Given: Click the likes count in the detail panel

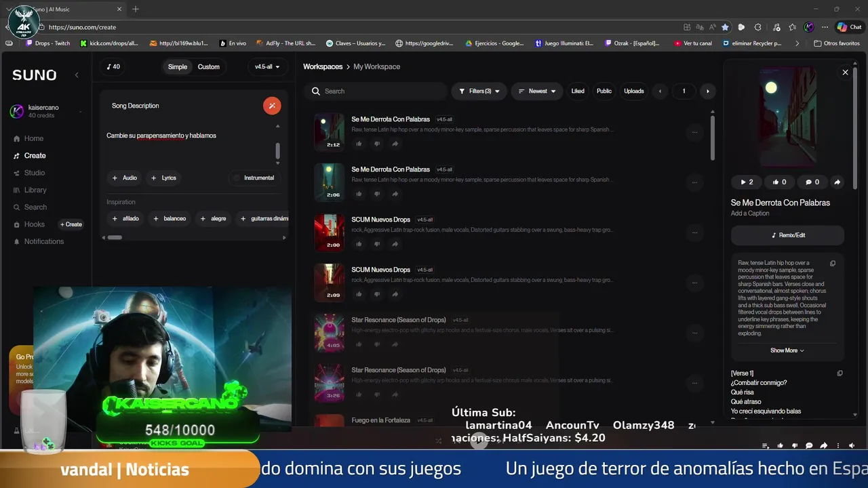Looking at the screenshot, I should coord(779,182).
